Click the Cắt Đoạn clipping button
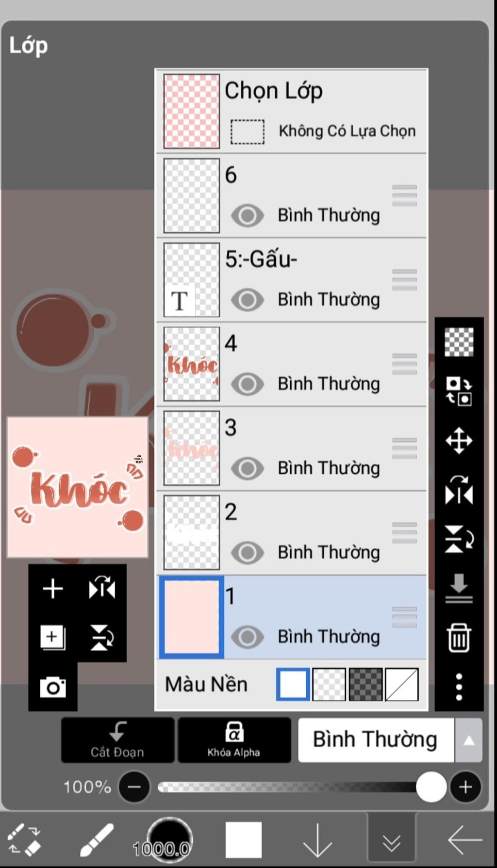Image resolution: width=497 pixels, height=868 pixels. tap(117, 740)
